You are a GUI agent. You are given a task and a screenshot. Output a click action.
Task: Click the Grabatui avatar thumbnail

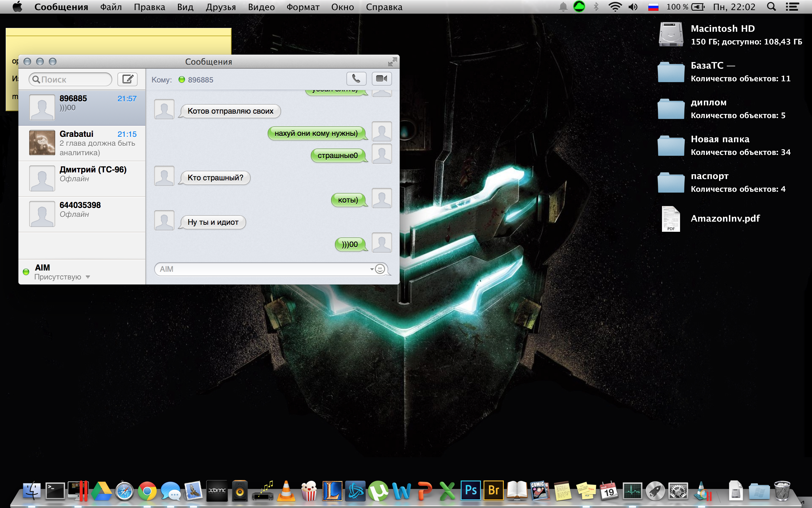(42, 143)
